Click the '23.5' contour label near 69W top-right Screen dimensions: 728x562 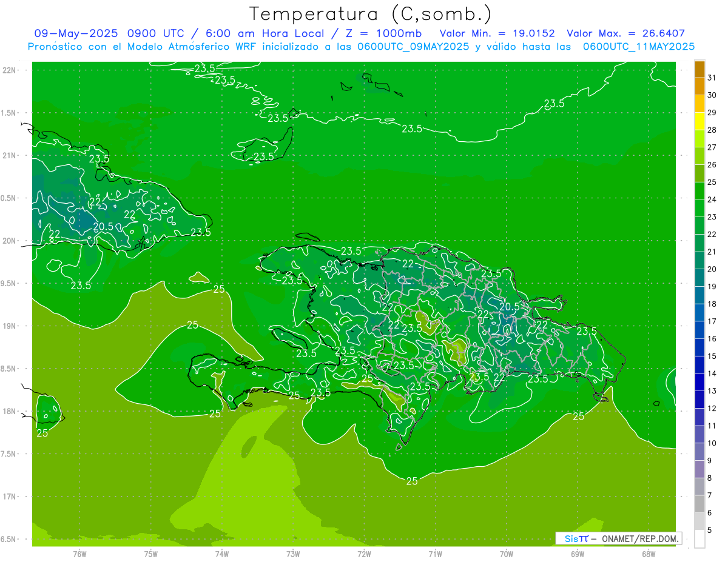point(553,104)
